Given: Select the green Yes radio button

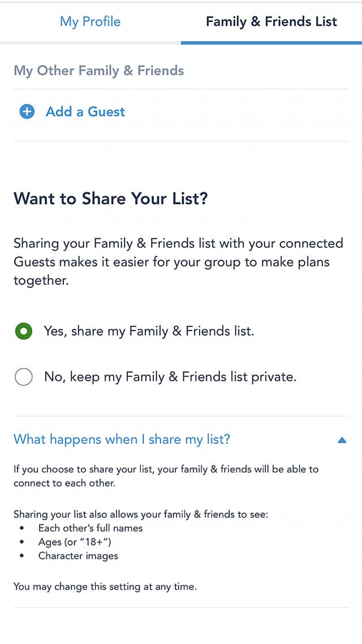Looking at the screenshot, I should tap(23, 331).
